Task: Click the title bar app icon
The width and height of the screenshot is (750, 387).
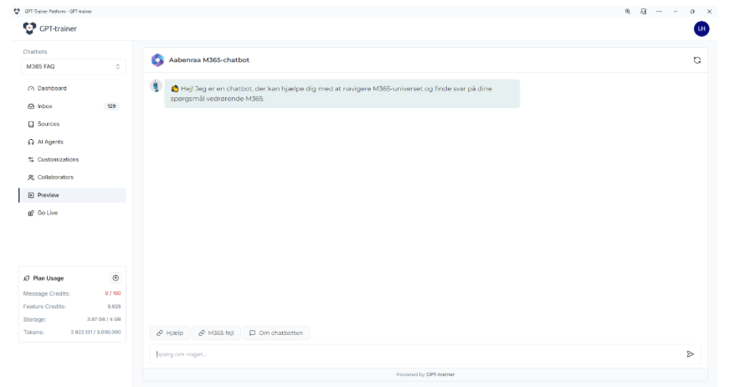Action: [x=17, y=11]
